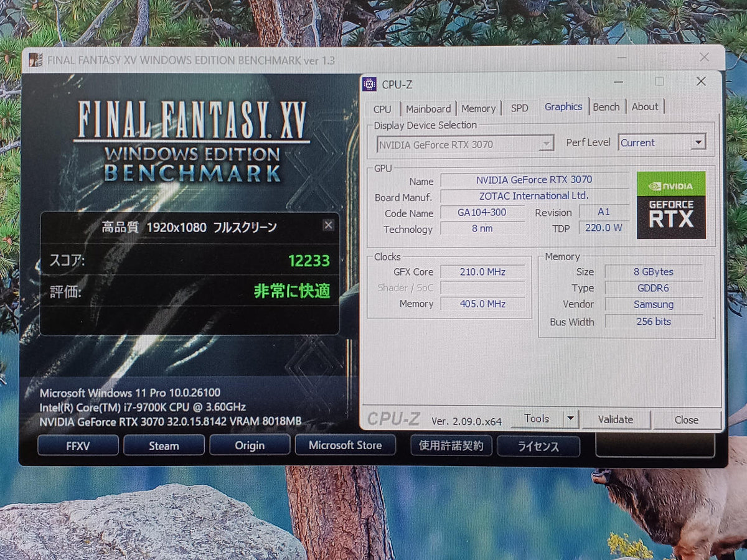Click the Memory clock 405.0 MHz value
This screenshot has height=560, width=747.
(482, 304)
